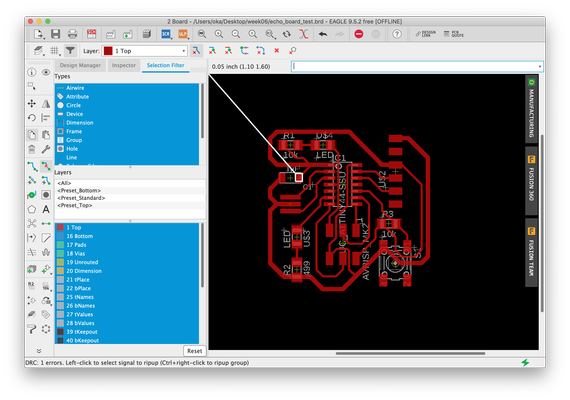Image resolution: width=570 pixels, height=400 pixels.
Task: Select the <Preset_Standard> layer preset
Action: pyautogui.click(x=130, y=198)
